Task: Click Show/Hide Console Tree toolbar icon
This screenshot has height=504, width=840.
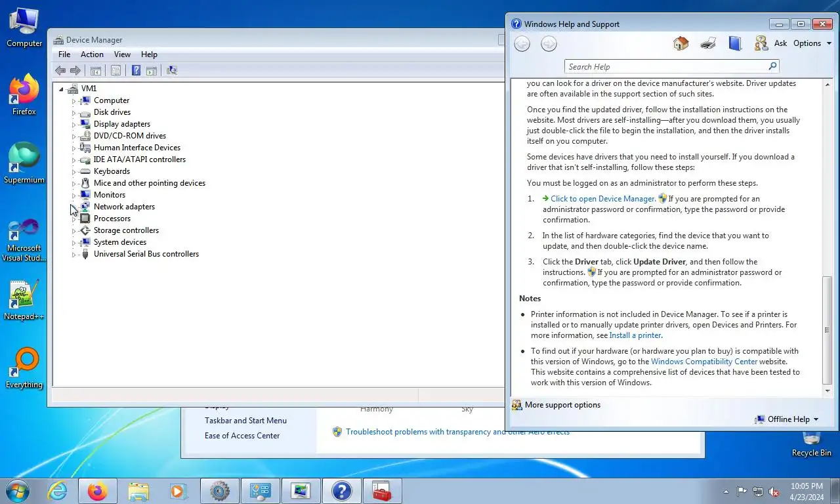Action: pos(96,70)
